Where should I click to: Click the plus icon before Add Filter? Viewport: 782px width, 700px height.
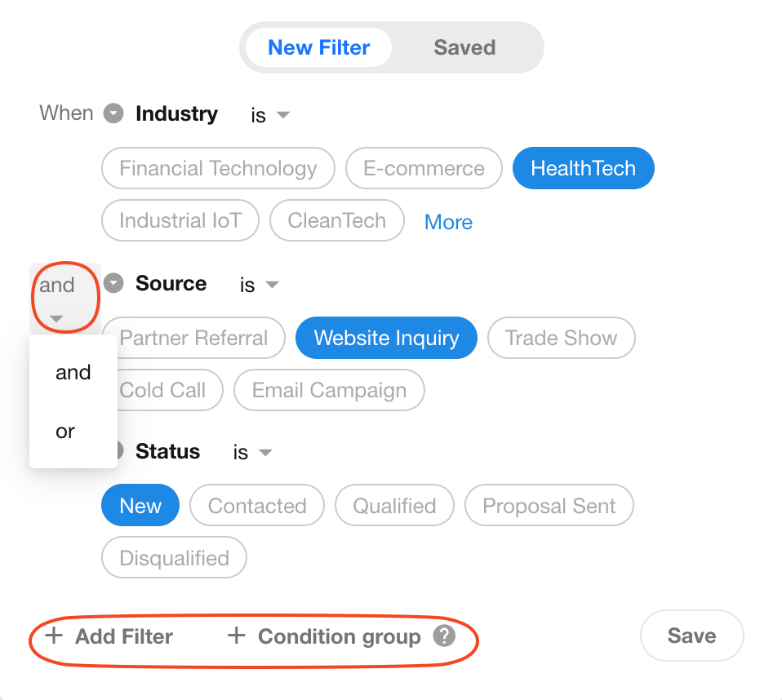coord(54,636)
